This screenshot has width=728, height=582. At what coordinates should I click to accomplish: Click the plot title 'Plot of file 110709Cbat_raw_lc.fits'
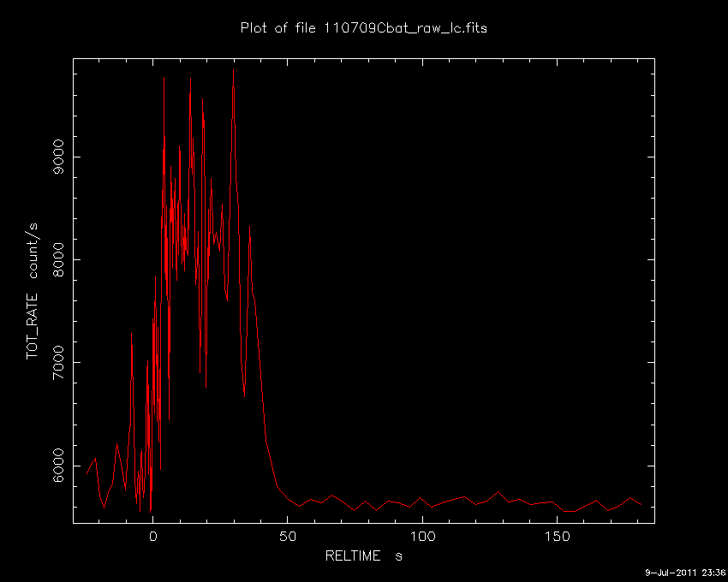pyautogui.click(x=363, y=28)
